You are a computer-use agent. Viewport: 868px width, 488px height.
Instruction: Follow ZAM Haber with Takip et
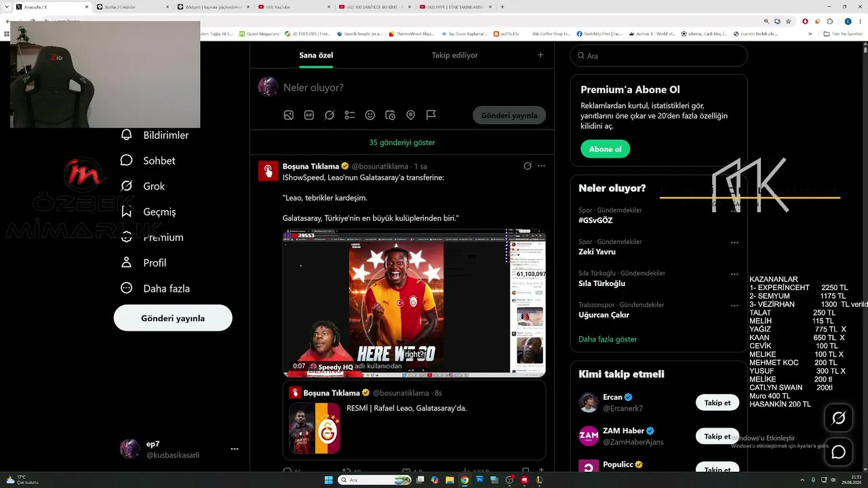pos(717,436)
